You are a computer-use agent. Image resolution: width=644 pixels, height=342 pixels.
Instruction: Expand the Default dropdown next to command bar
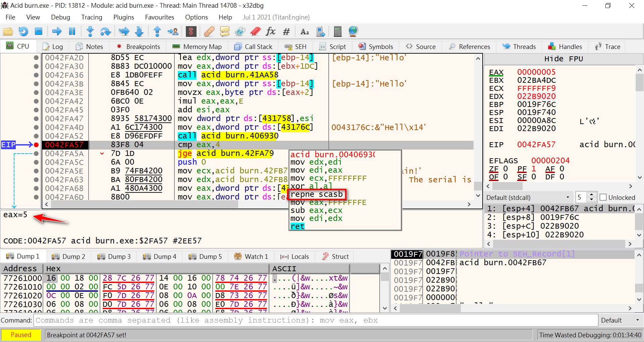coord(621,320)
